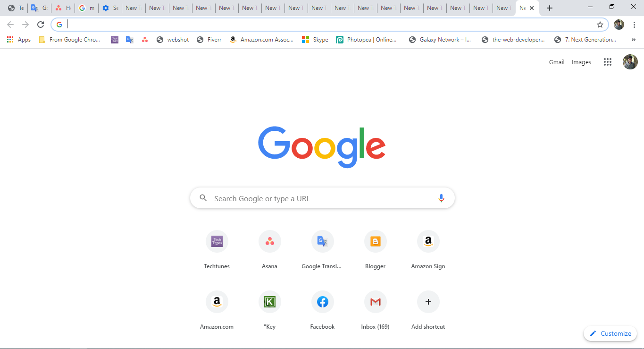Open a new tab with the plus button

tap(550, 8)
